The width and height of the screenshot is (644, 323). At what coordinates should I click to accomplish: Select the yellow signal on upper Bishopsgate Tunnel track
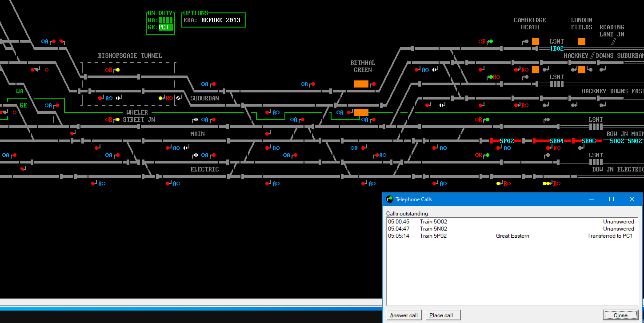[x=118, y=70]
